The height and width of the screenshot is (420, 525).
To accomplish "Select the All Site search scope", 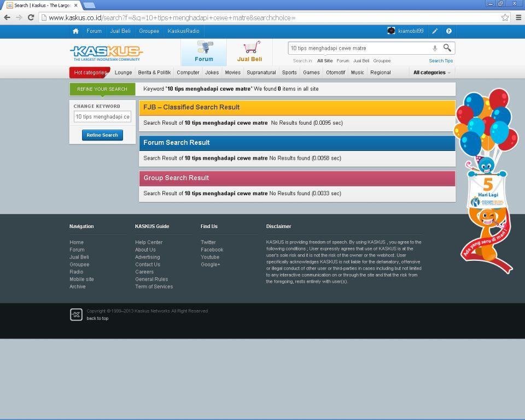I will [325, 61].
